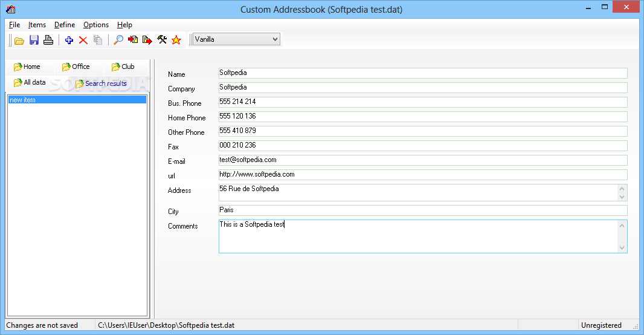Screen dimensions: 644x335
Task: Click the Comments box scroll-up arrow
Action: pyautogui.click(x=622, y=226)
